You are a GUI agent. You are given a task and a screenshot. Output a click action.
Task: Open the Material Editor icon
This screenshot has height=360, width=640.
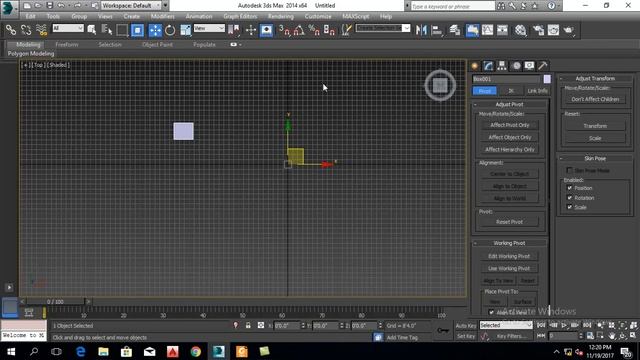pos(520,30)
